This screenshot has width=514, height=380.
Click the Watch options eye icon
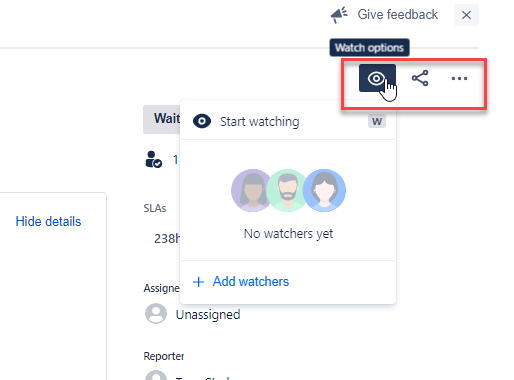pos(377,78)
